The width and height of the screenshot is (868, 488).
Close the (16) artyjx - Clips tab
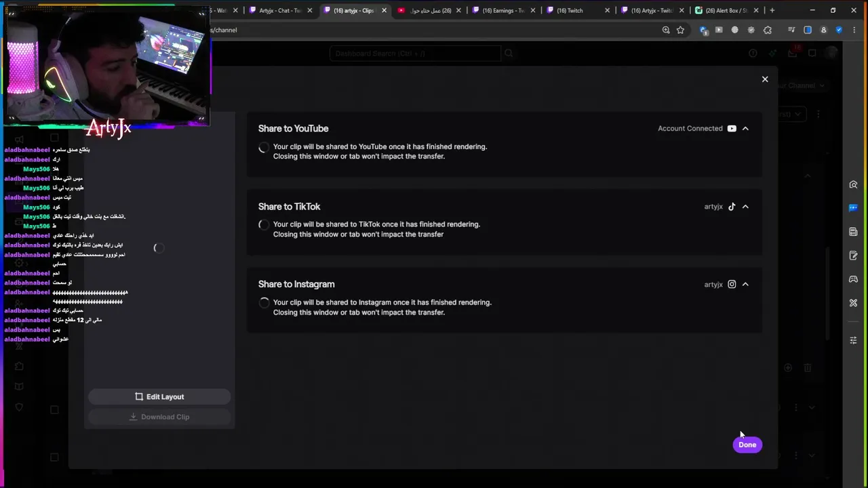click(384, 10)
